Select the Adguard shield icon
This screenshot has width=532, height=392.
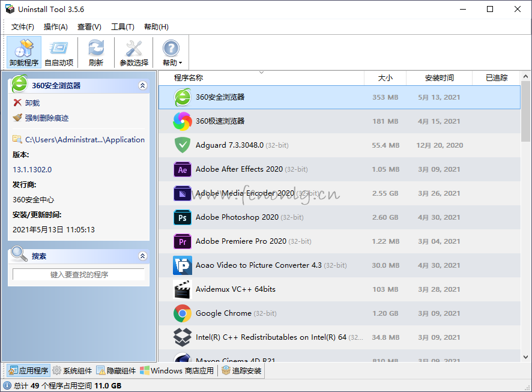pyautogui.click(x=183, y=145)
